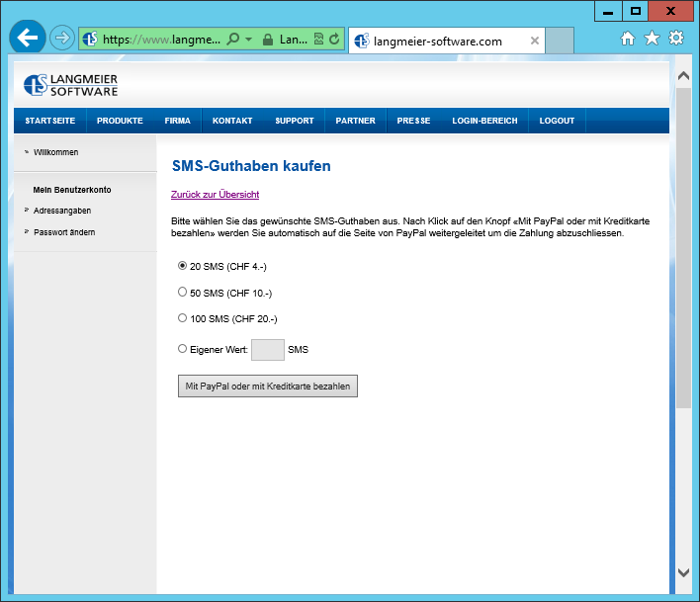The height and width of the screenshot is (602, 700).
Task: Click the search magnifier in address bar
Action: coord(232,40)
